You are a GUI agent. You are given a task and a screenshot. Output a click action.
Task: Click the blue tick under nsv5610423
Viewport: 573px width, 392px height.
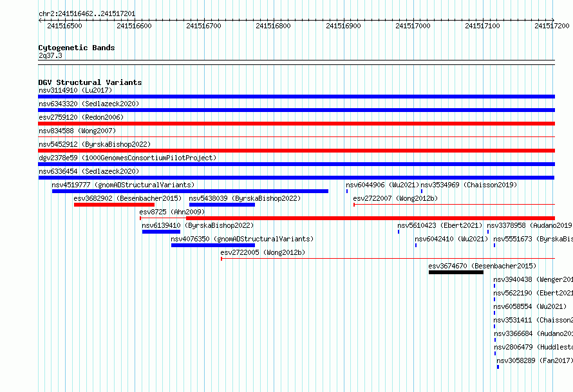pyautogui.click(x=399, y=232)
